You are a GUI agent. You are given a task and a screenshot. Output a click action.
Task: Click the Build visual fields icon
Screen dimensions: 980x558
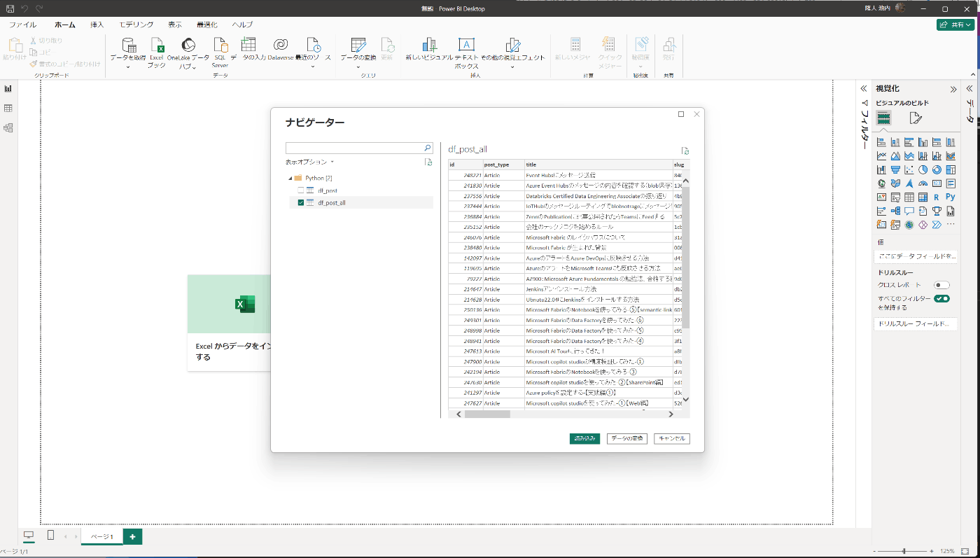click(884, 118)
